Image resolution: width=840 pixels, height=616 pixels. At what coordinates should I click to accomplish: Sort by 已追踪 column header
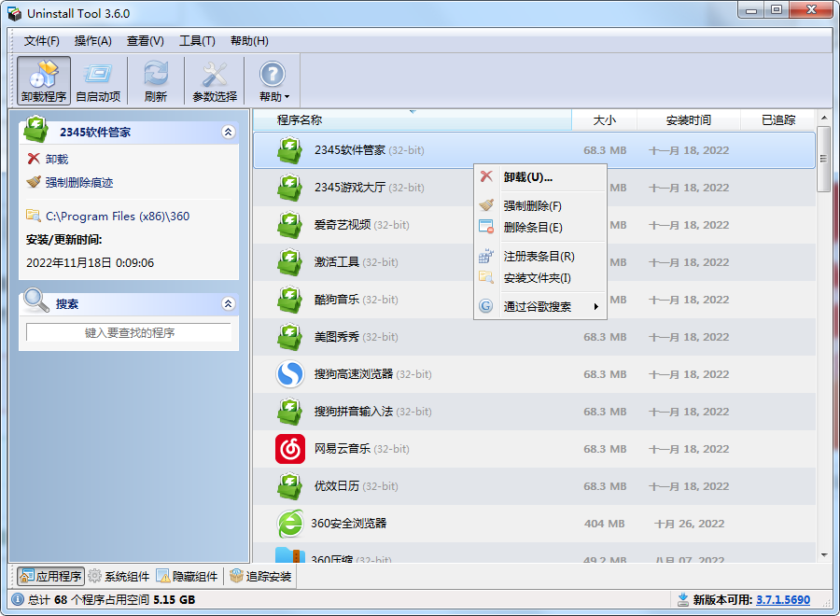coord(778,120)
